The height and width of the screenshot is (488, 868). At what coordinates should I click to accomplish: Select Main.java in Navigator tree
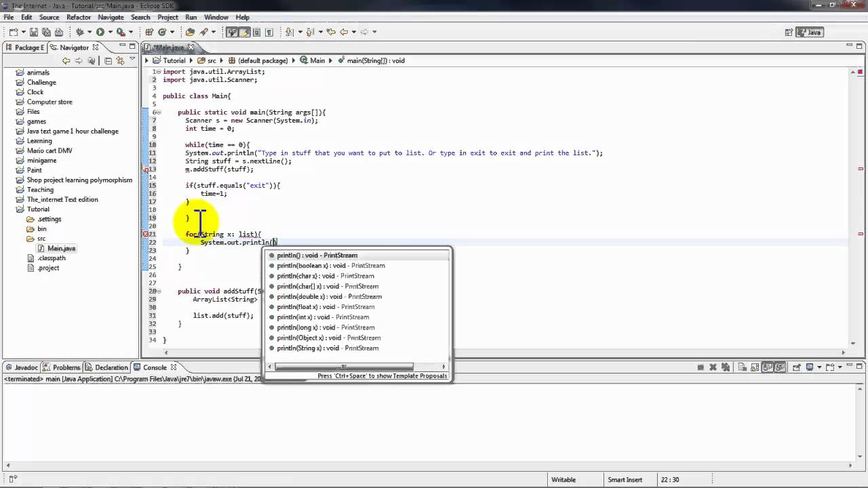61,248
